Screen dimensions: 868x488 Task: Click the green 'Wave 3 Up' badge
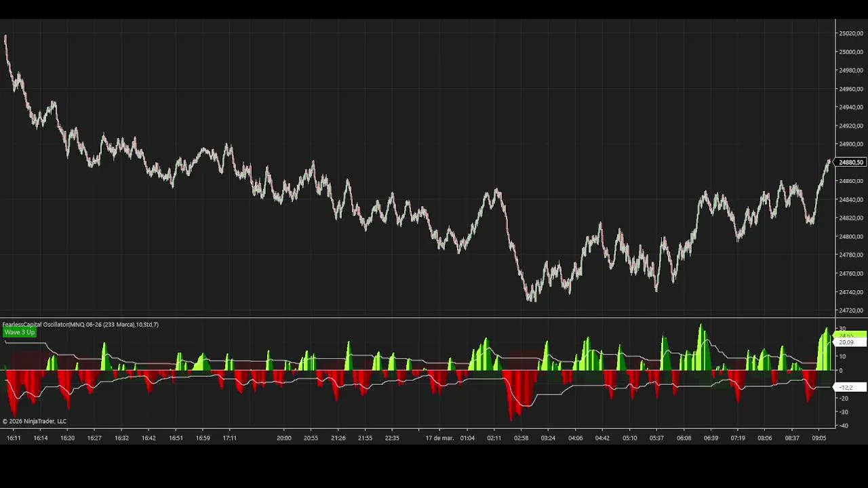click(19, 332)
